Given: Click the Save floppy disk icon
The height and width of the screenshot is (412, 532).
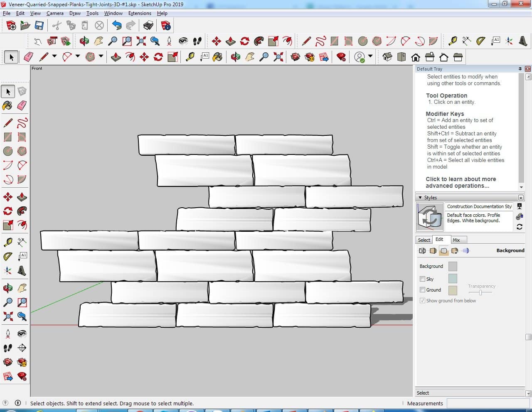Looking at the screenshot, I should [39, 26].
